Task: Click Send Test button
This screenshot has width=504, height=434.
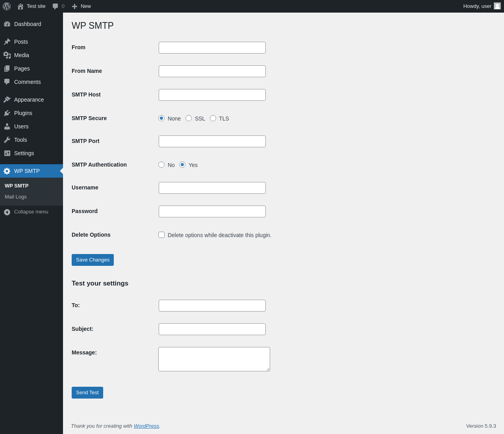Action: [x=87, y=393]
